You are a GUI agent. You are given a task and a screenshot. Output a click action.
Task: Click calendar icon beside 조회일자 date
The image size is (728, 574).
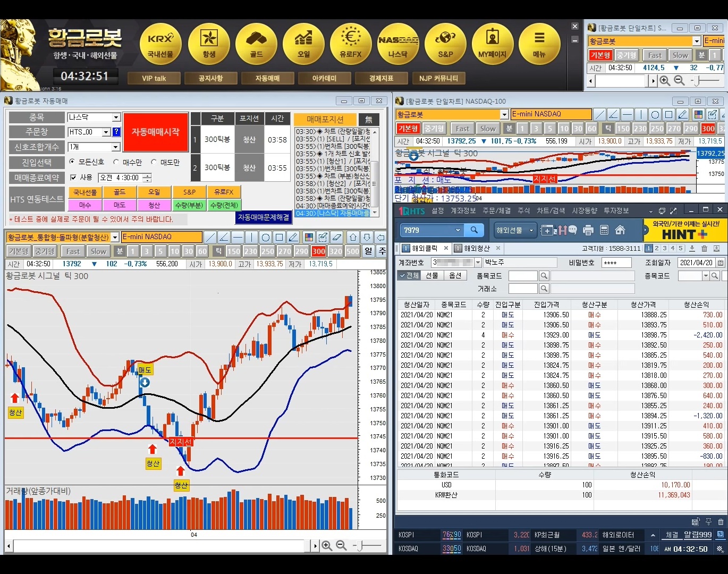tap(720, 263)
